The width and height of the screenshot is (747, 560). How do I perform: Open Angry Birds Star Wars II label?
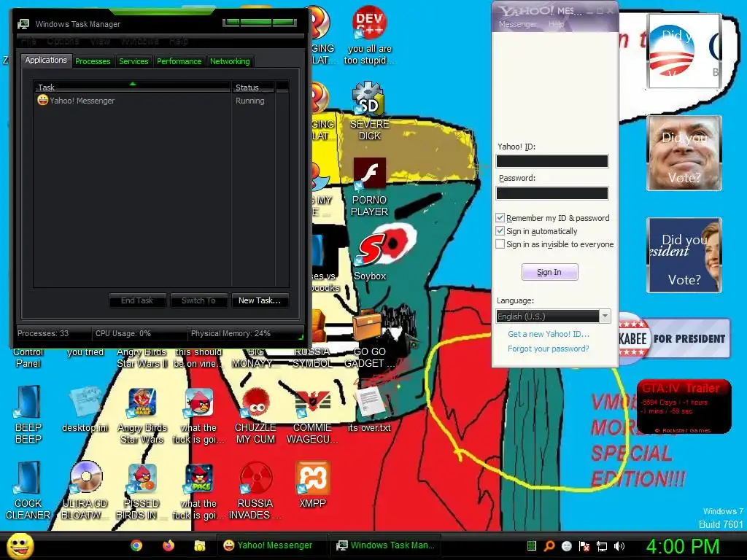(x=142, y=357)
